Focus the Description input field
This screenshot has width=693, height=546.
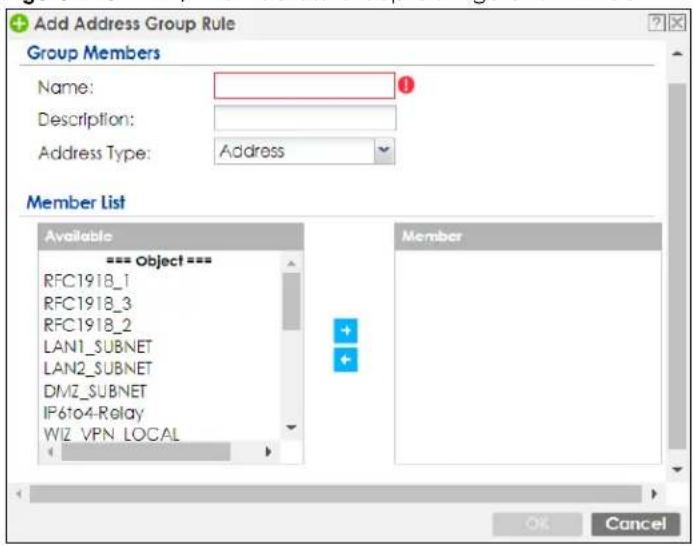(305, 118)
